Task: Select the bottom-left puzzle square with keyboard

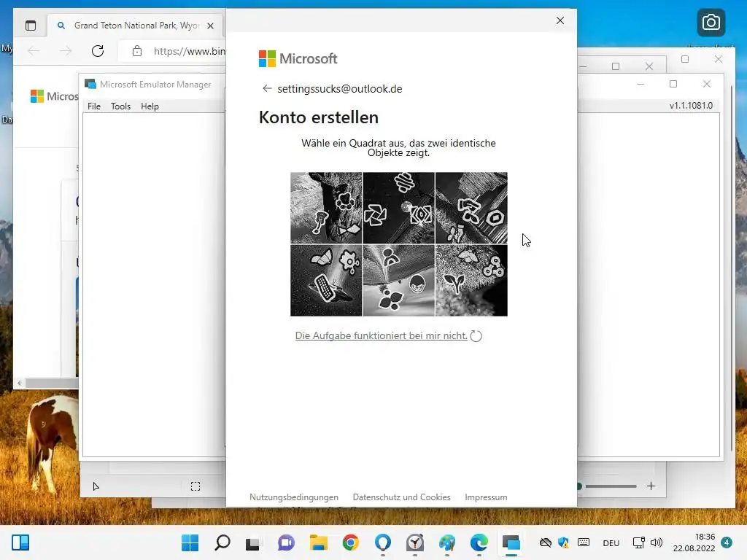Action: tap(326, 281)
